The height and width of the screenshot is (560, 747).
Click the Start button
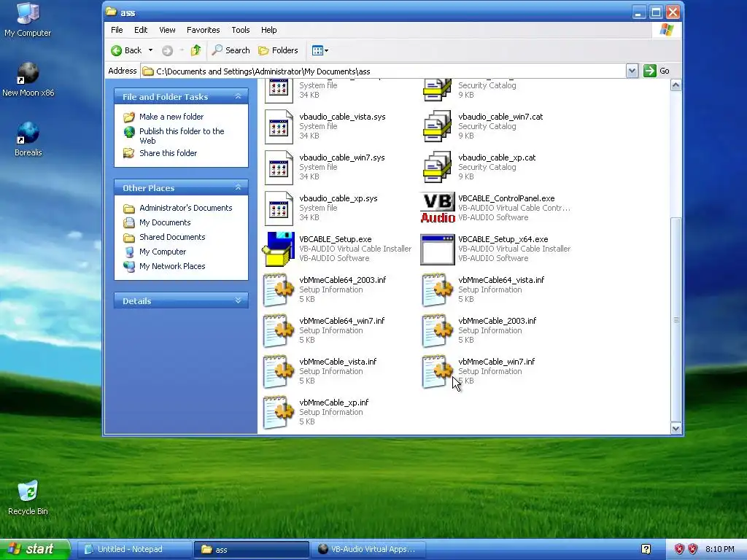[35, 549]
